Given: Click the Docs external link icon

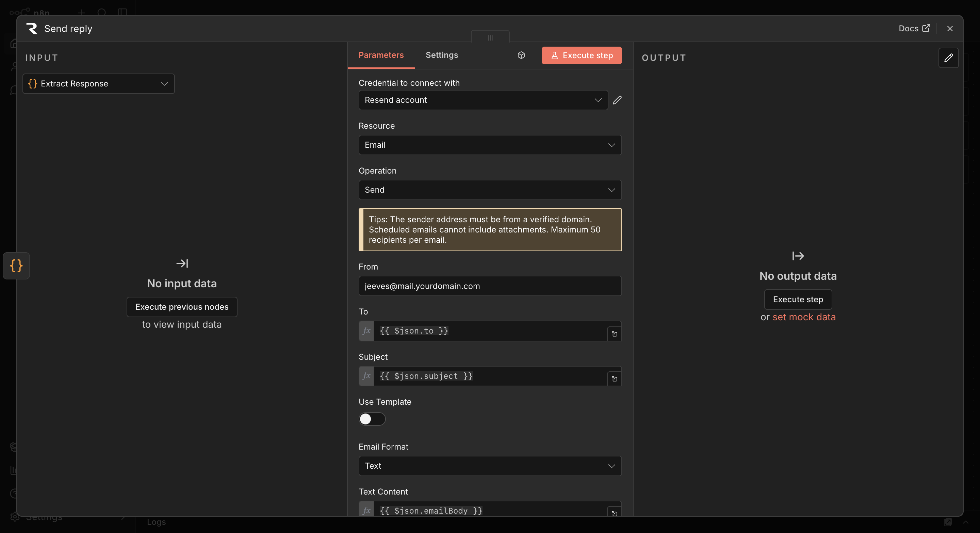Looking at the screenshot, I should 926,29.
